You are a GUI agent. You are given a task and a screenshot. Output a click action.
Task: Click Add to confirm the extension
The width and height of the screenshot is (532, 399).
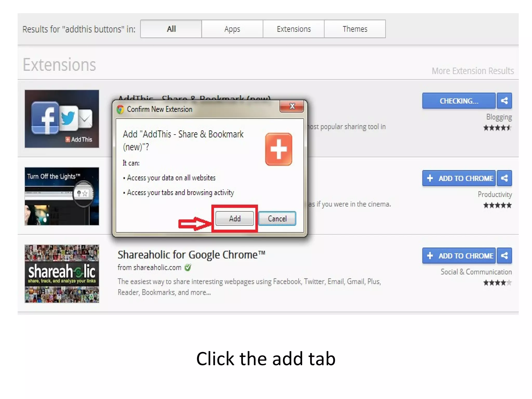[x=235, y=218]
